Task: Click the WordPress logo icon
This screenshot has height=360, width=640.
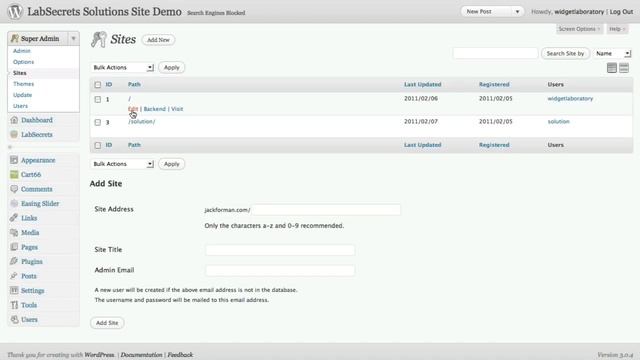Action: coord(15,11)
